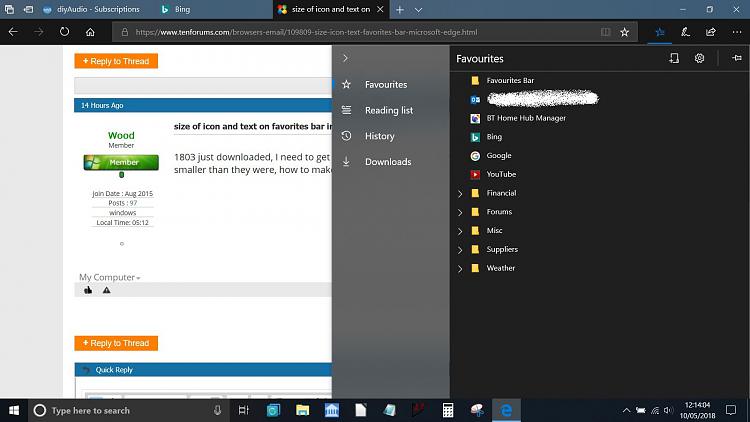Select Favourites in hub menu

pyautogui.click(x=391, y=84)
